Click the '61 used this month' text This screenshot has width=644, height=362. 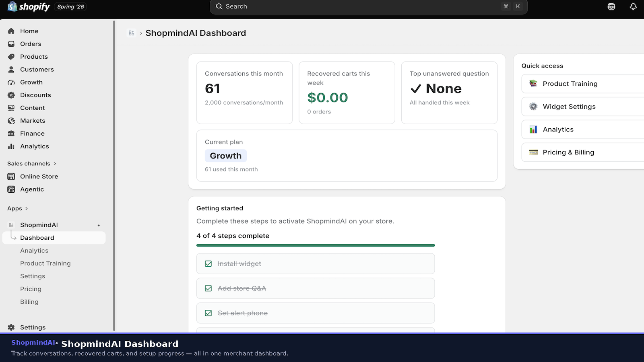(231, 169)
